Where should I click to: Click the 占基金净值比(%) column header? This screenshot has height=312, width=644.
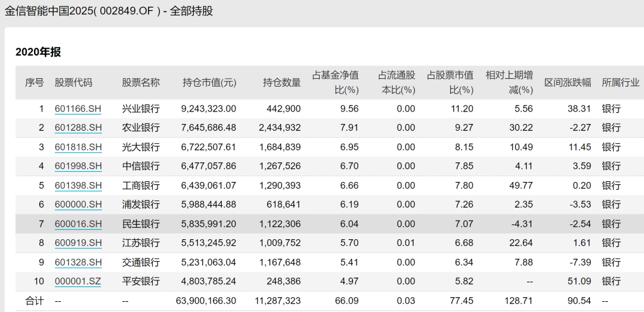tap(336, 83)
